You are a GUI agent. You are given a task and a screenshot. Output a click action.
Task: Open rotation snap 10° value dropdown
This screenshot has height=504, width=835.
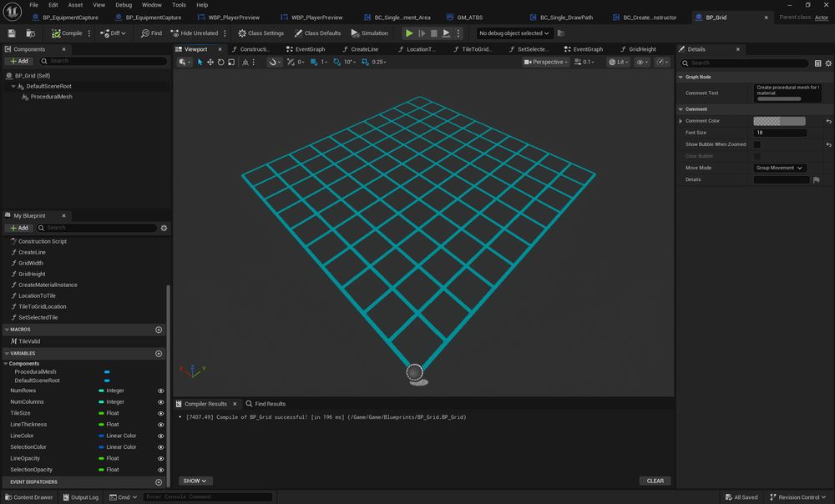pos(349,63)
